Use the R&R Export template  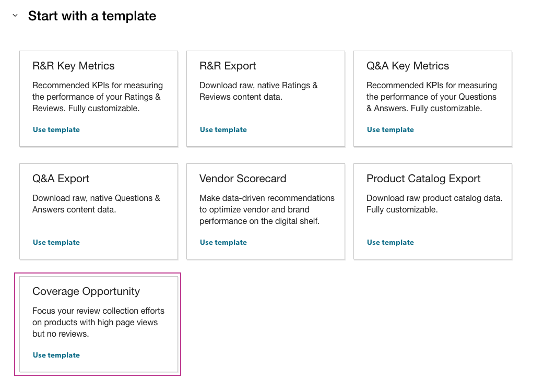tap(223, 130)
